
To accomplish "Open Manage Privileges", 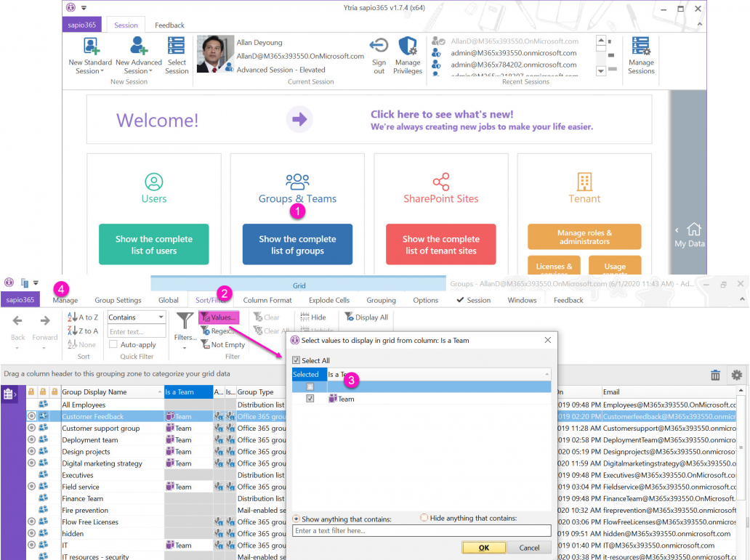I will pos(408,56).
